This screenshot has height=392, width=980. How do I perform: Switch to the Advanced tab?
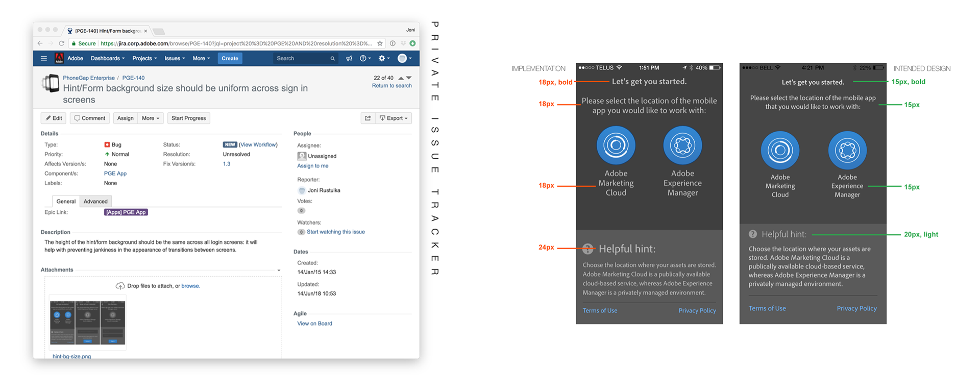[x=95, y=201]
